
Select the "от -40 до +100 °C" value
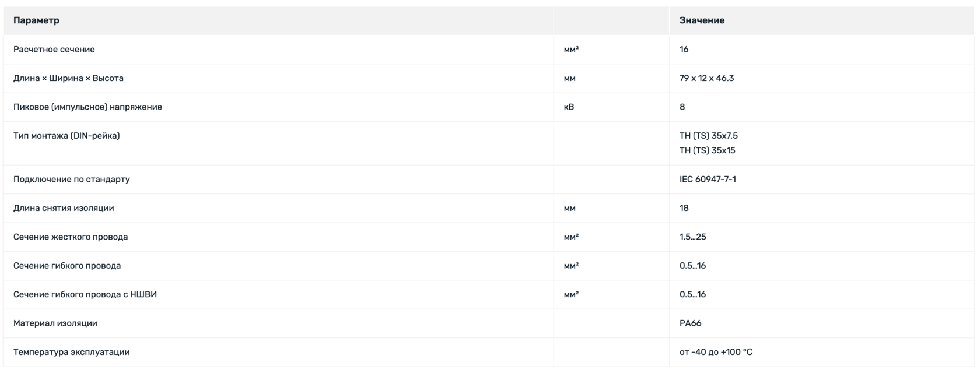coord(716,352)
